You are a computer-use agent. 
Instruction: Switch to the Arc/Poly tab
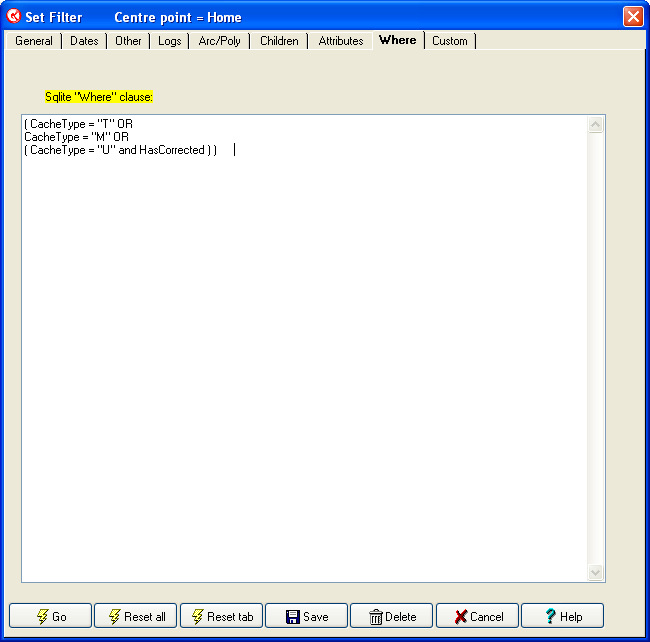pos(219,41)
